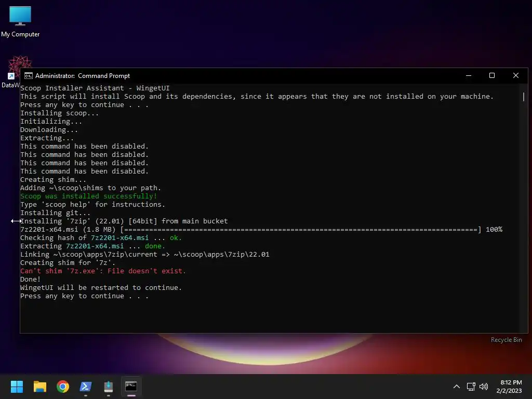
Task: Click the 'Scoop Installer Assistant - WingetUI' line
Action: pos(95,88)
